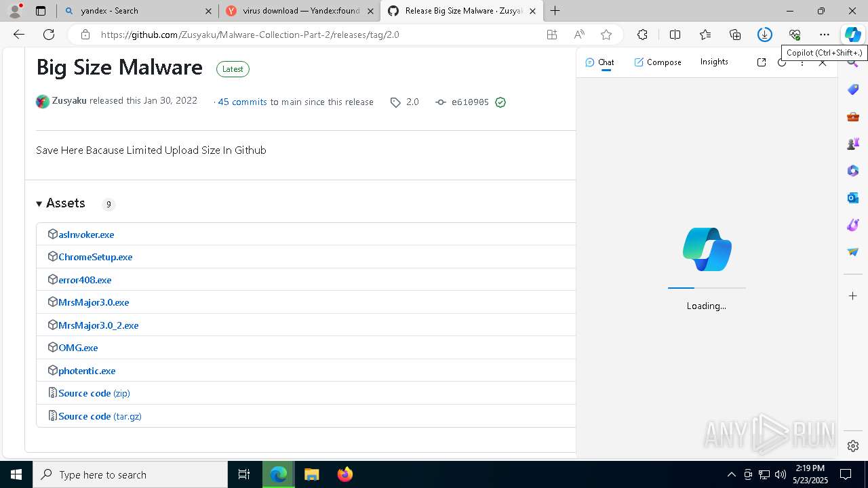The image size is (868, 488).
Task: Click the photentic.exe asset link
Action: tap(87, 371)
